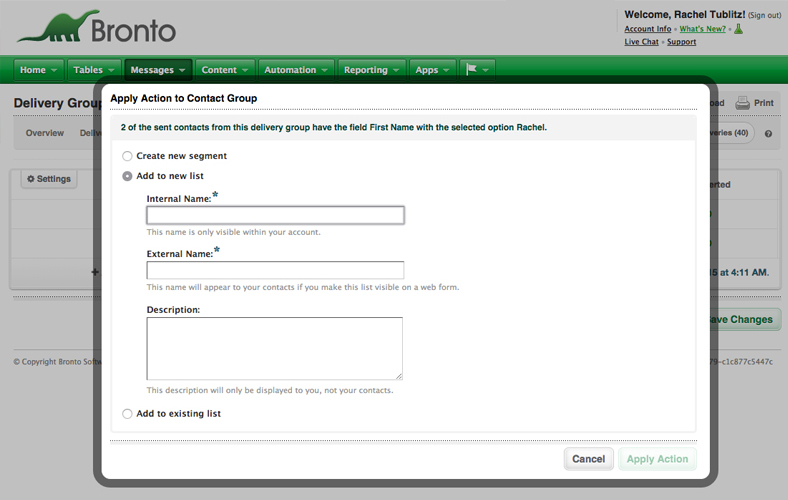Click the lab flask icon near What's New
Screen dimensions: 788x500
coord(739,29)
